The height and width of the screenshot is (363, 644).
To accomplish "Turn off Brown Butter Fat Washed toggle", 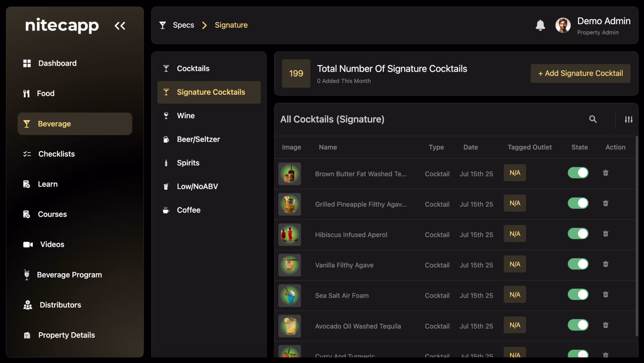I will point(578,173).
